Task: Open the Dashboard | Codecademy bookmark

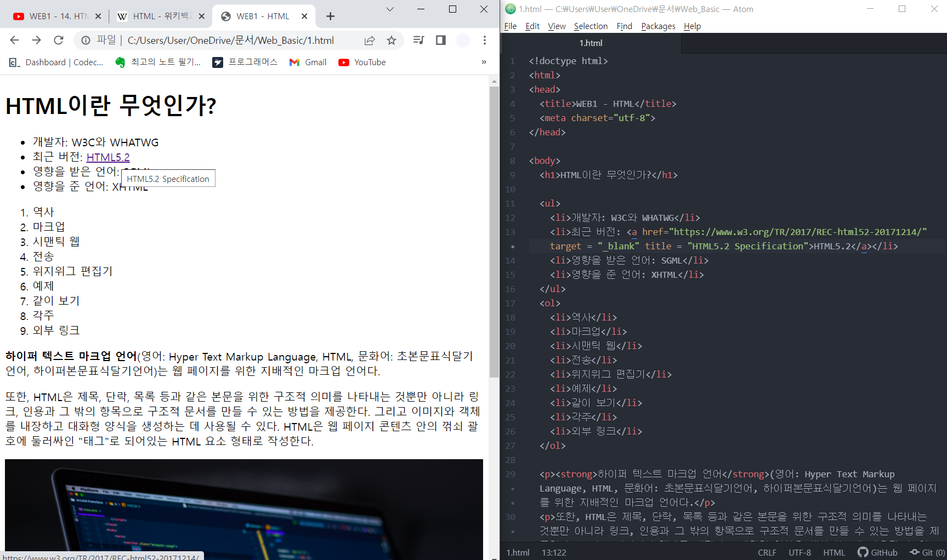Action: click(x=56, y=62)
